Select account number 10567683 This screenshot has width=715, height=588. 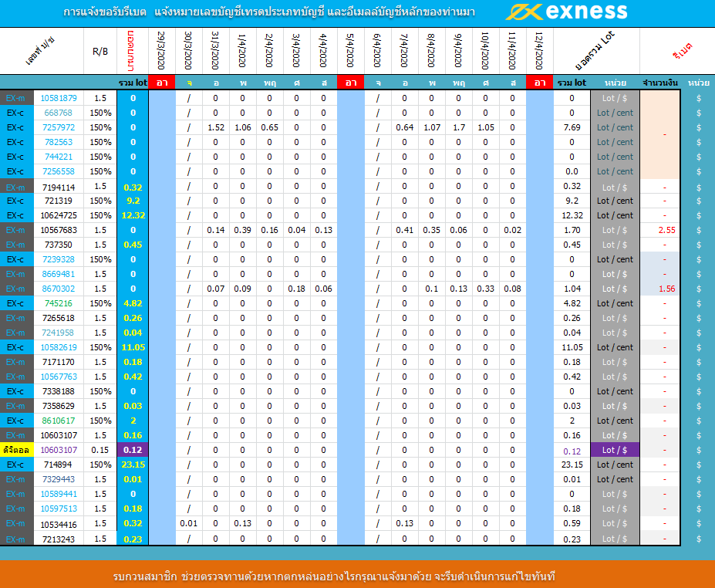click(59, 230)
